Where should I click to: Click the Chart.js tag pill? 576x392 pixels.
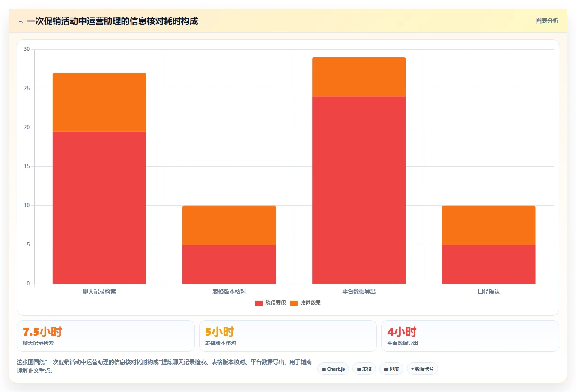[333, 369]
